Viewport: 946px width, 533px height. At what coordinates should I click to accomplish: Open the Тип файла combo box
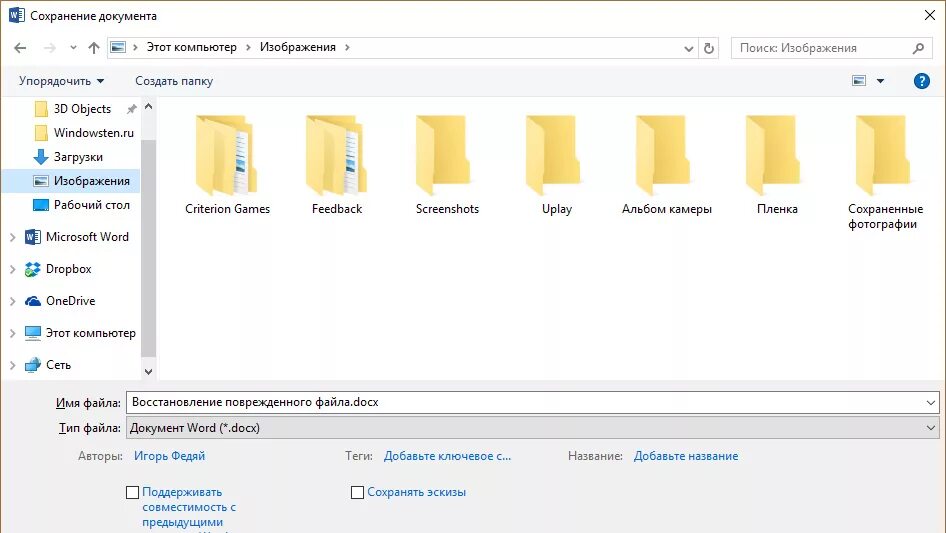533,428
